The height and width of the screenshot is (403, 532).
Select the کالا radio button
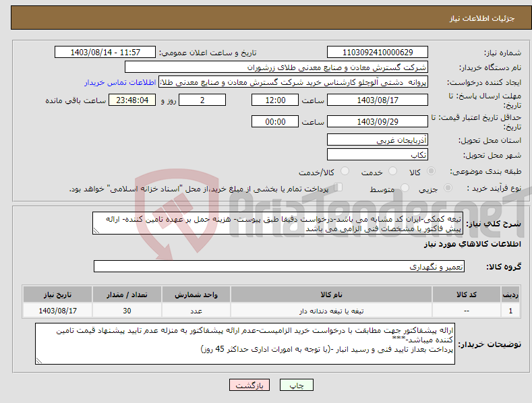pyautogui.click(x=431, y=171)
